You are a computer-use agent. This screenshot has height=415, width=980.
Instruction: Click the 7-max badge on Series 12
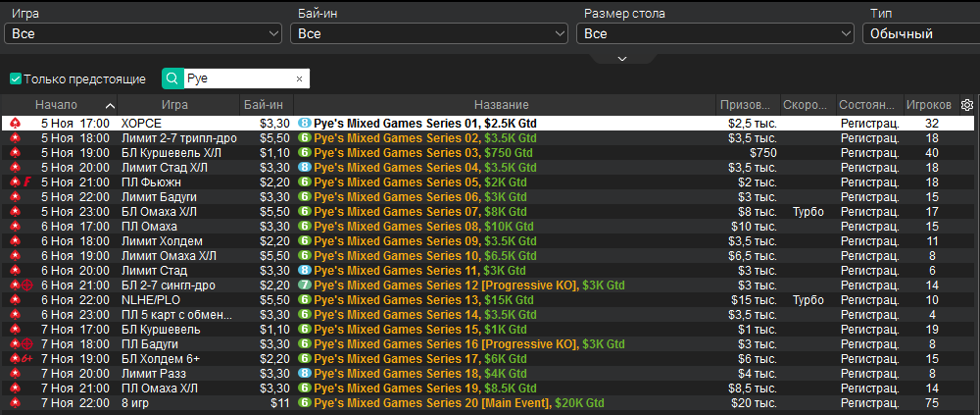(x=305, y=285)
